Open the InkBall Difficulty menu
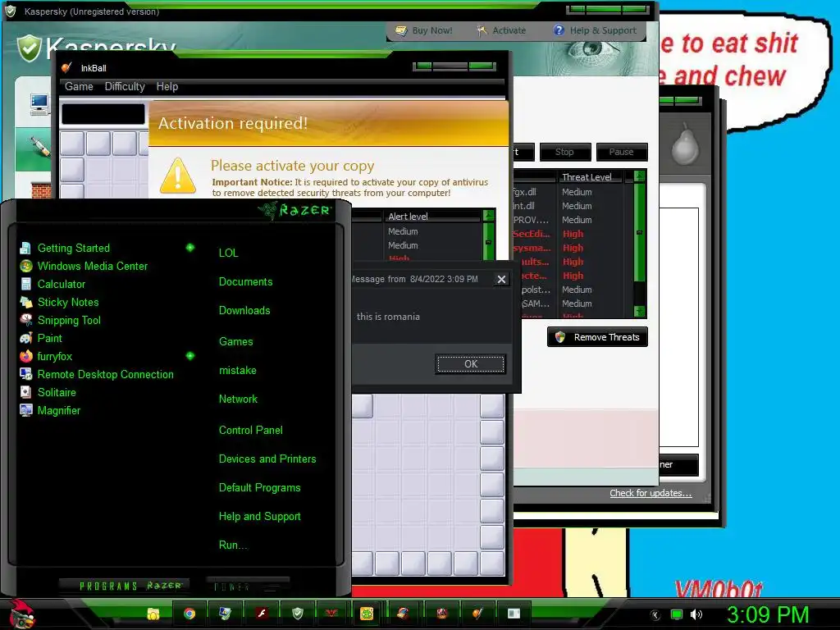840x630 pixels. (125, 87)
